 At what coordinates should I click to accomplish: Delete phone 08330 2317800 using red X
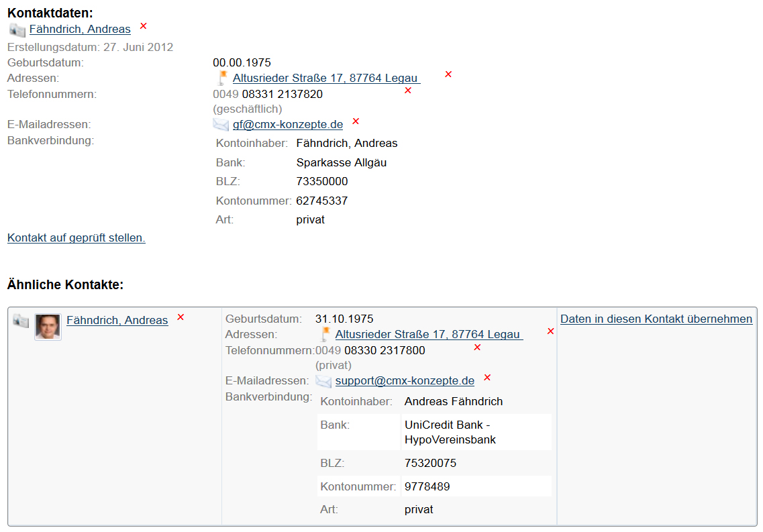477,348
